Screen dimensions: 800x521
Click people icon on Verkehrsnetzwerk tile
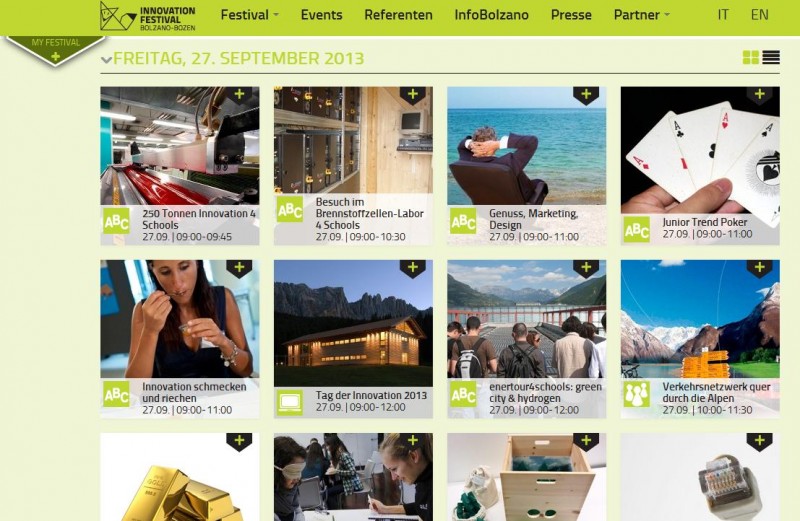pyautogui.click(x=637, y=394)
